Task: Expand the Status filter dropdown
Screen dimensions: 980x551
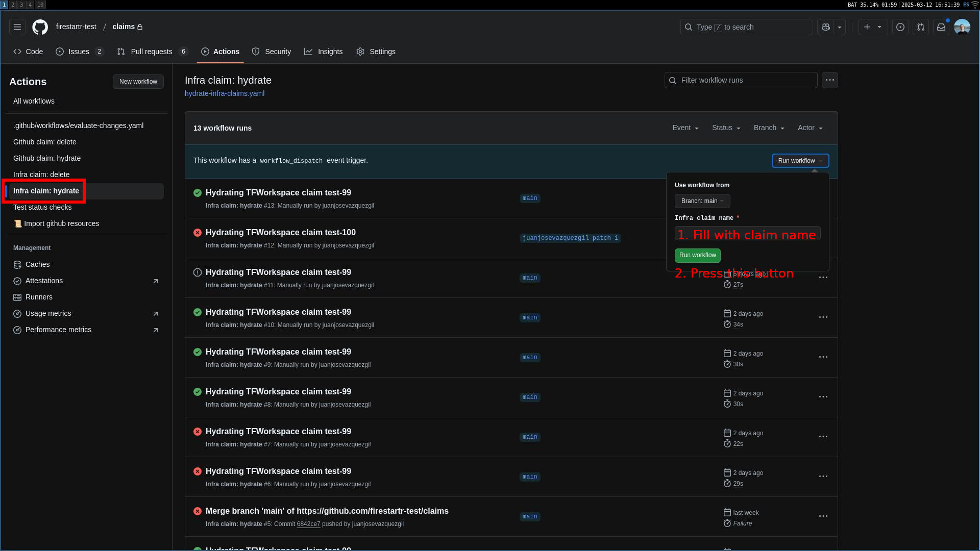Action: pyautogui.click(x=726, y=128)
